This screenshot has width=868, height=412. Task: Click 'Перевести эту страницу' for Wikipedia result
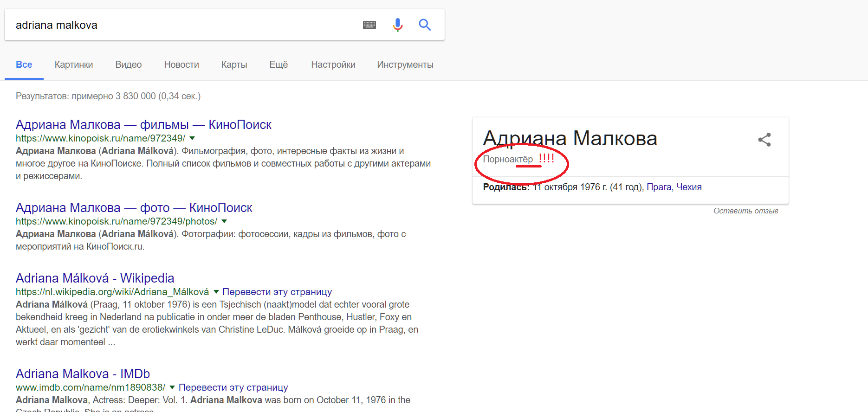[x=277, y=292]
